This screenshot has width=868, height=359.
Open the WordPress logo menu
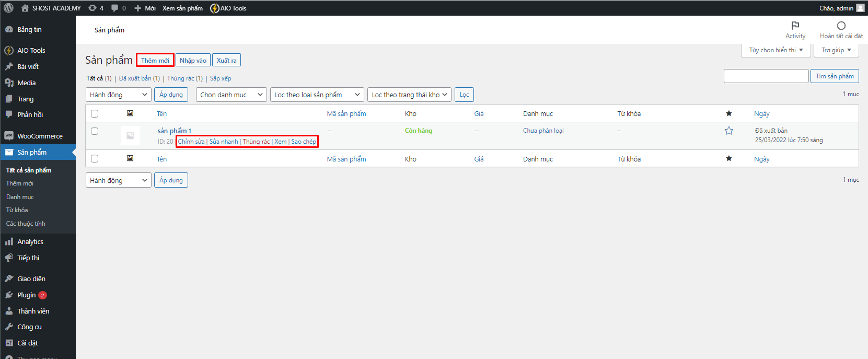tap(9, 8)
